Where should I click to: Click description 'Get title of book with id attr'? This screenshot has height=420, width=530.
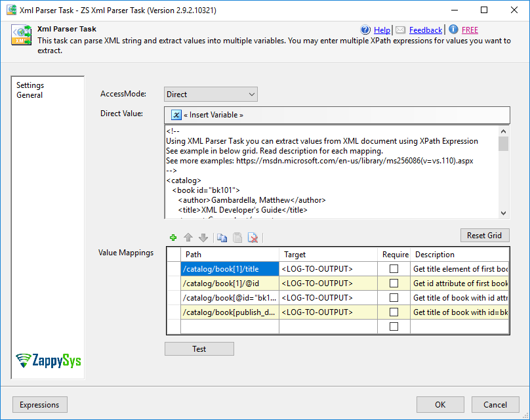(460, 298)
